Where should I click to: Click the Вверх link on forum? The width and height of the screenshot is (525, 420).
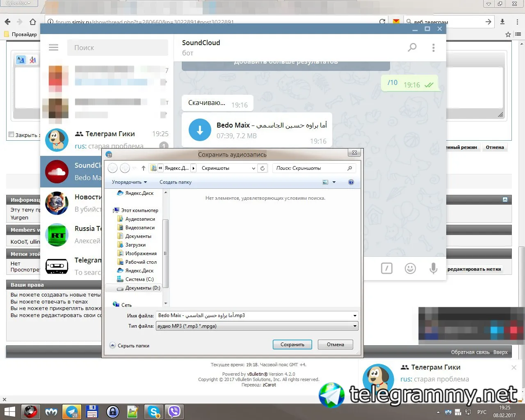coord(500,352)
